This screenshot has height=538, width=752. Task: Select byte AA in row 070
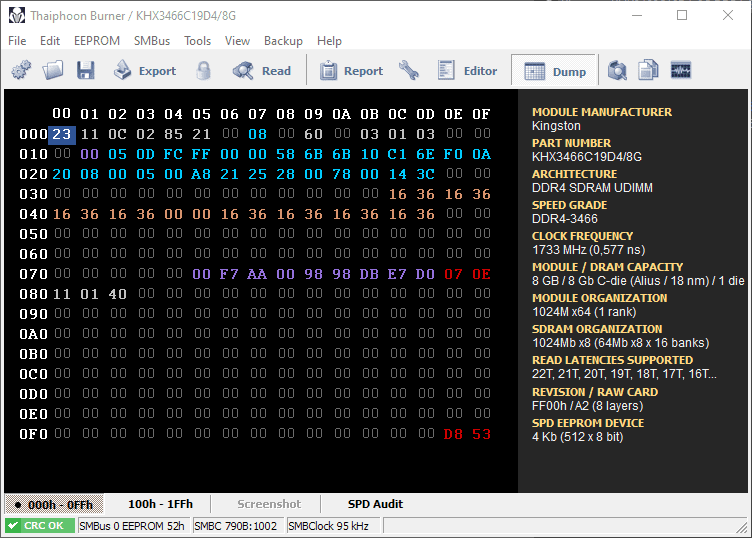click(x=257, y=274)
